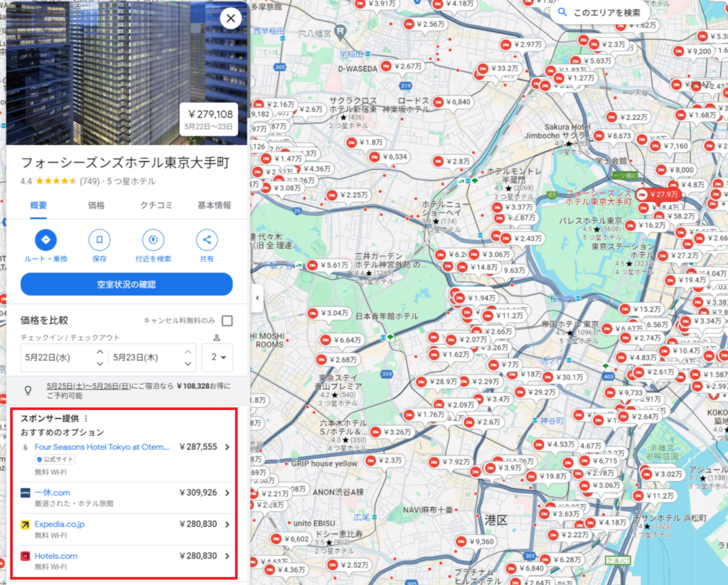Switch to the クチコミ tab
The image size is (728, 585).
pyautogui.click(x=156, y=205)
